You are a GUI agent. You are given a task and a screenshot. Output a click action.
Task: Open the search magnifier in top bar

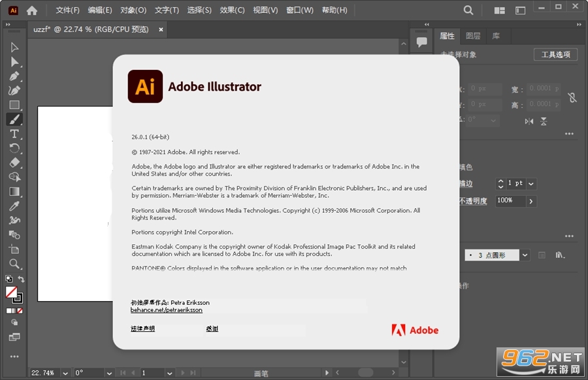468,10
